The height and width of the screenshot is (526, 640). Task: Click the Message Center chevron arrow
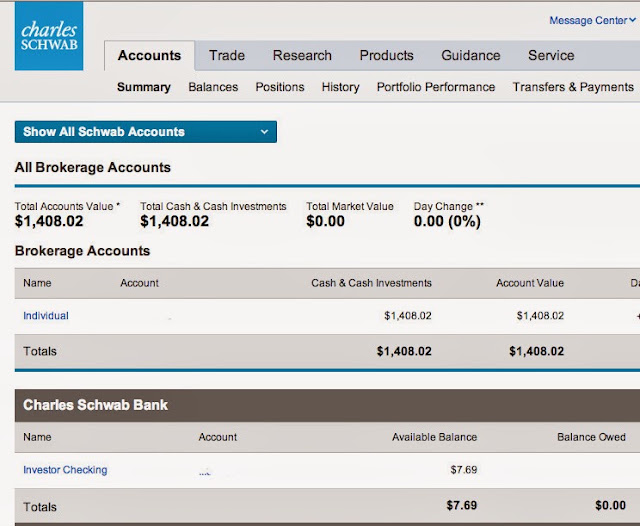[x=632, y=20]
